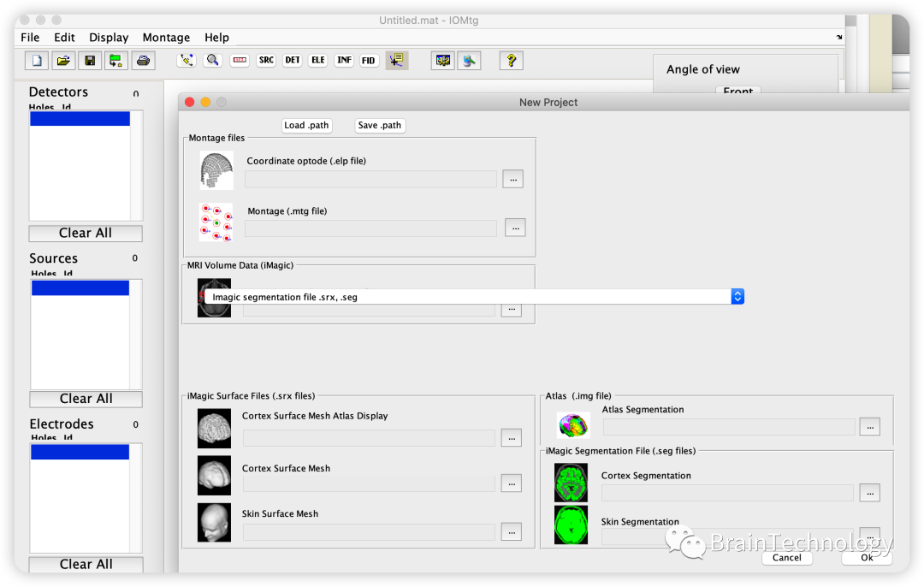
Task: Activate the SRC source tool
Action: (266, 60)
